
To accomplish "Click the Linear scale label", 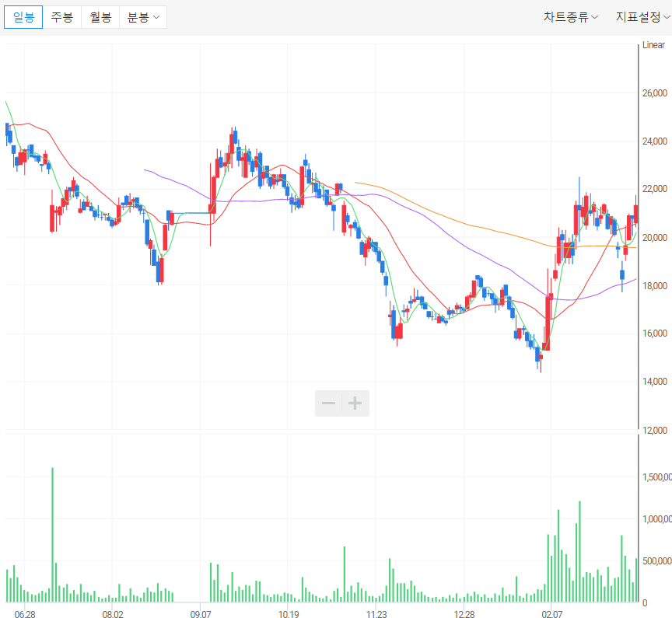I will (653, 45).
